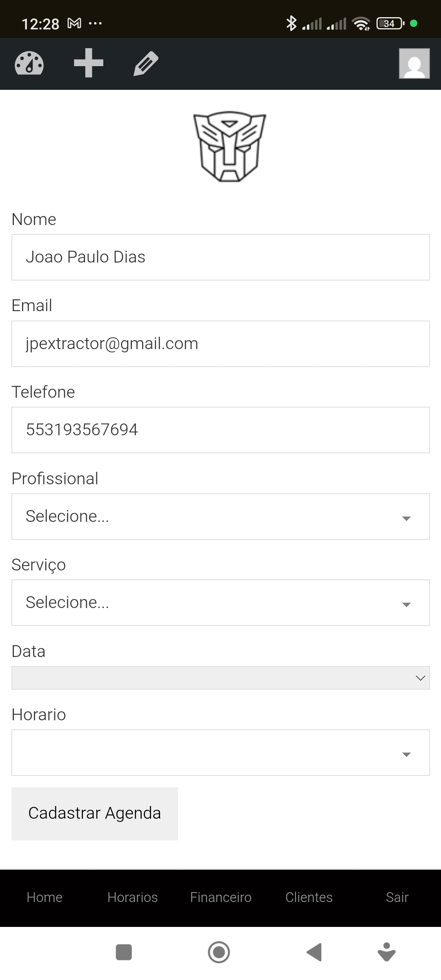
Task: Switch to Horarios tab
Action: [x=132, y=897]
